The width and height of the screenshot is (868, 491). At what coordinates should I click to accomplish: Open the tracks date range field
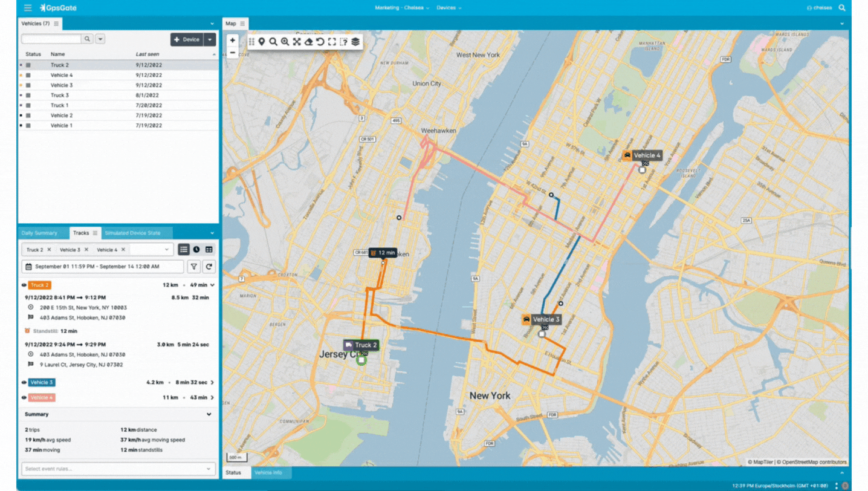(x=103, y=267)
